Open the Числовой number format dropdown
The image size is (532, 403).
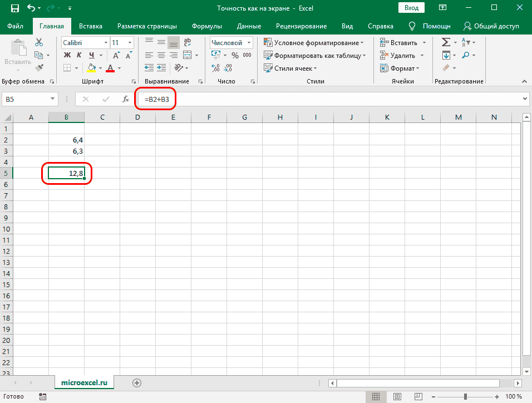tap(231, 42)
